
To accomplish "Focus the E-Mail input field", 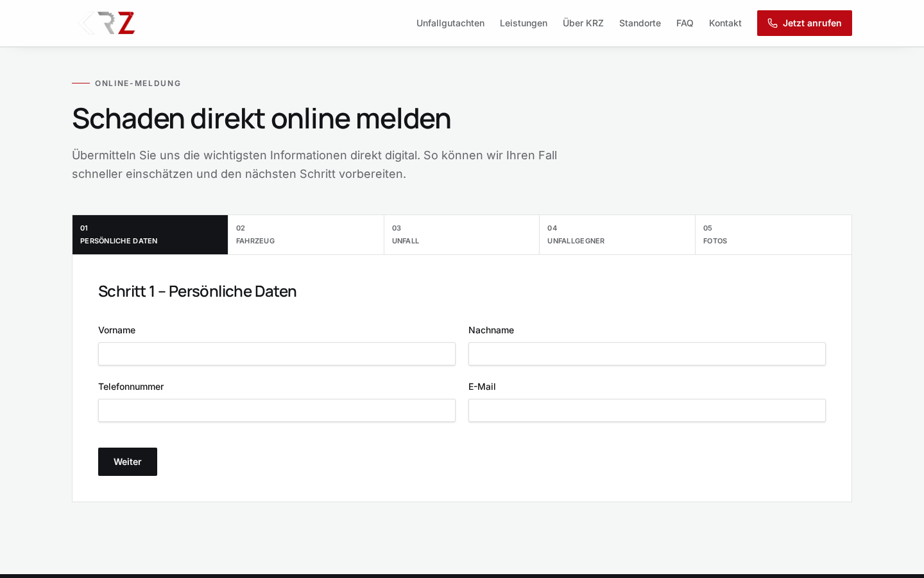I will [647, 410].
